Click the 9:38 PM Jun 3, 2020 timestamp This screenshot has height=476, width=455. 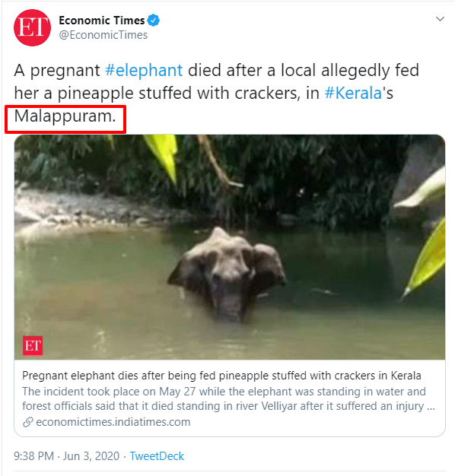[x=66, y=456]
